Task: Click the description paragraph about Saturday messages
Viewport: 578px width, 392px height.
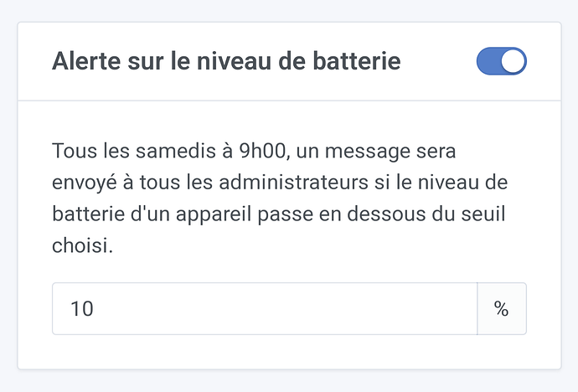Action: point(285,199)
